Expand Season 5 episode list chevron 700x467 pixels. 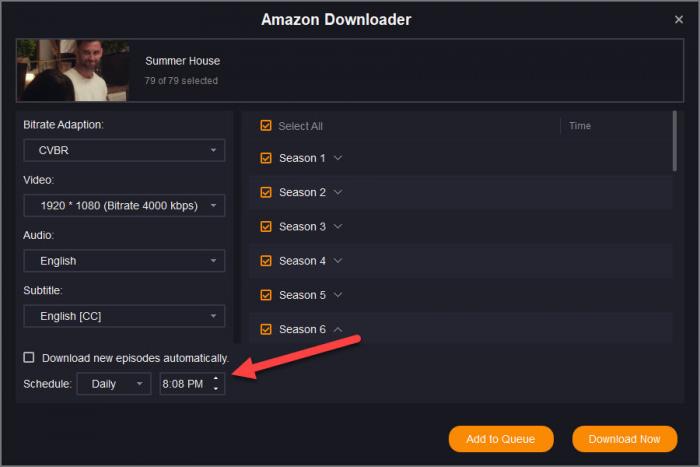[338, 295]
